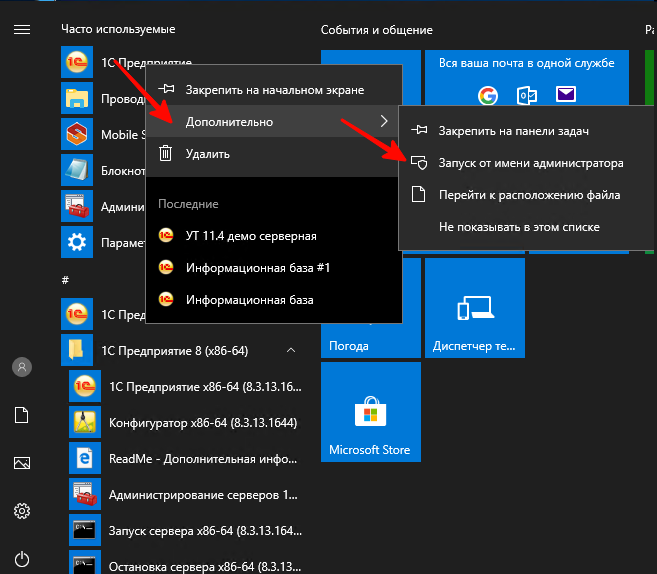
Task: Click Остановка сервера x86-64 (8.3.13... label
Action: (x=205, y=567)
